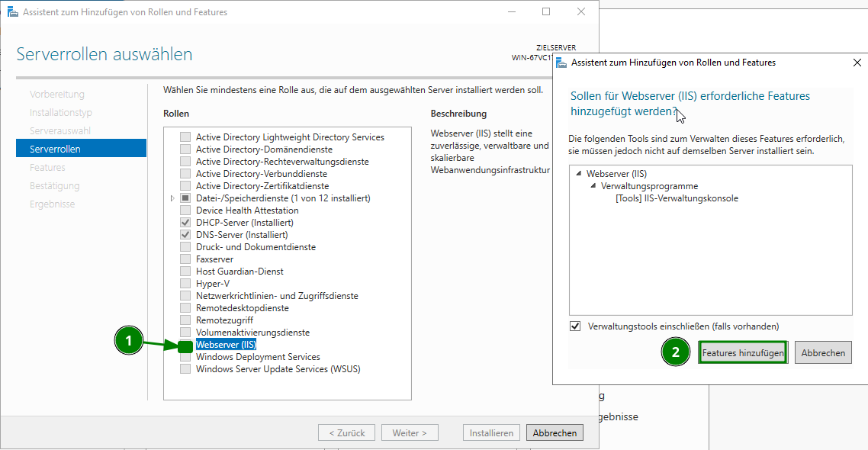Enable the Faxserver role
The height and width of the screenshot is (450, 868).
(185, 259)
